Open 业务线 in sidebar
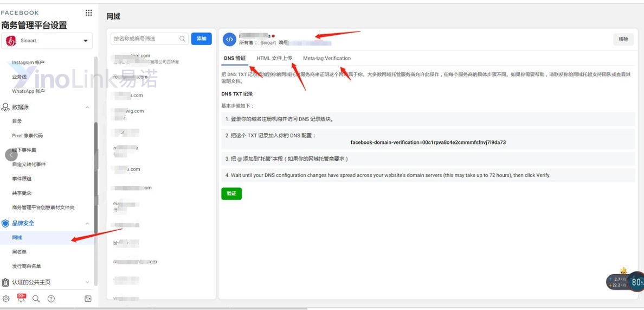This screenshot has width=644, height=310. [x=18, y=77]
